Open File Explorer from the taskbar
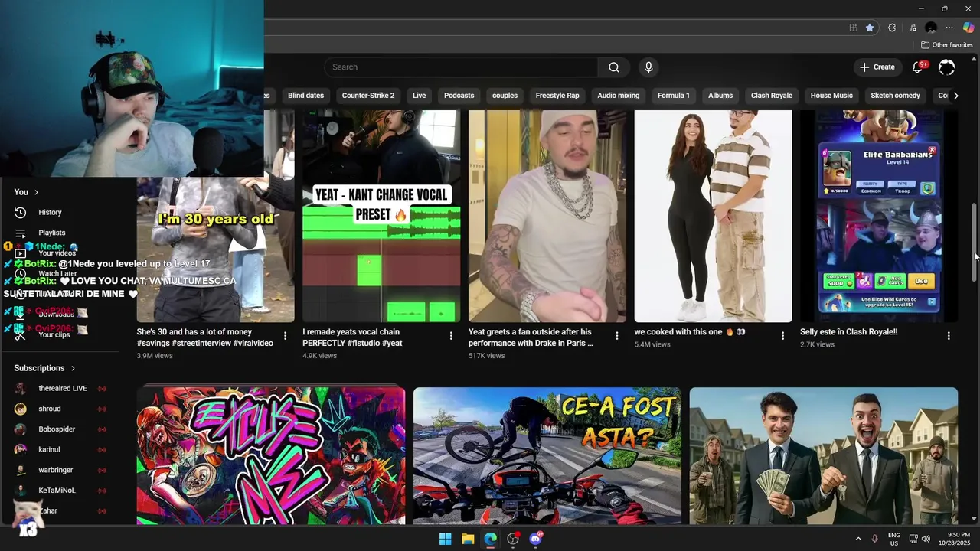Viewport: 980px width, 551px height. coord(468,539)
